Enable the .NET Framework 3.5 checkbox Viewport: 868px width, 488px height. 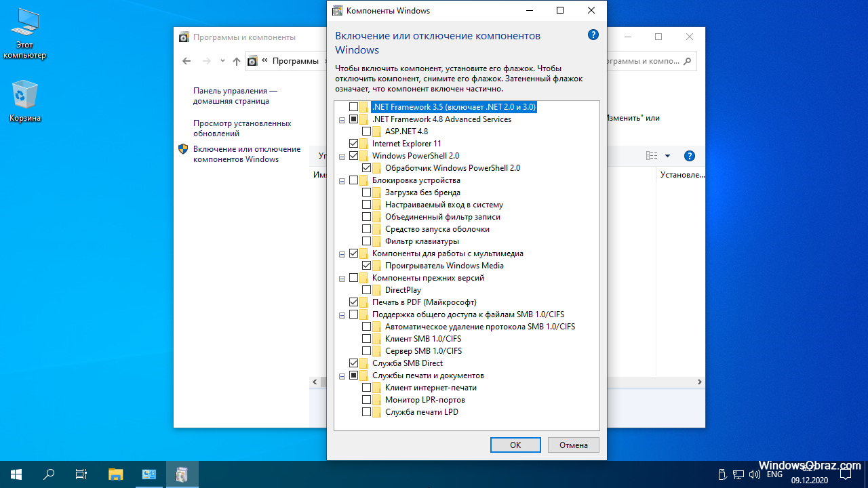coord(353,107)
